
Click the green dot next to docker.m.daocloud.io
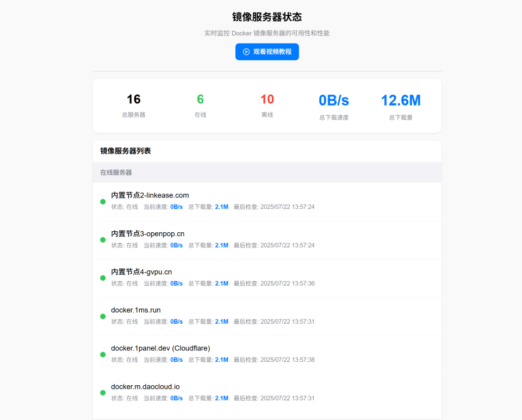pos(102,393)
